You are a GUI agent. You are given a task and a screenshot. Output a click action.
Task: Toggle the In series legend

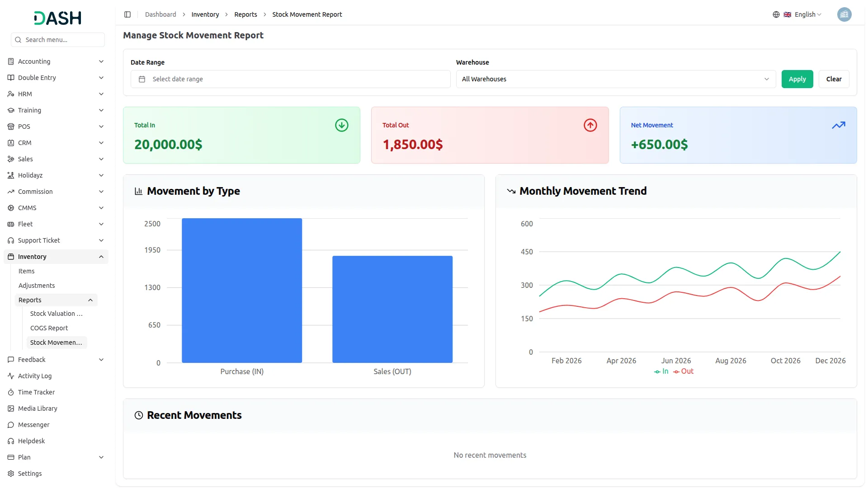661,371
